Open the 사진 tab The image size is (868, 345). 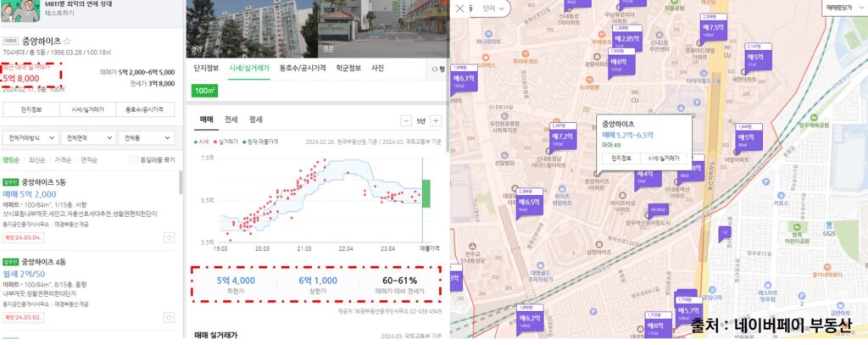pyautogui.click(x=377, y=69)
